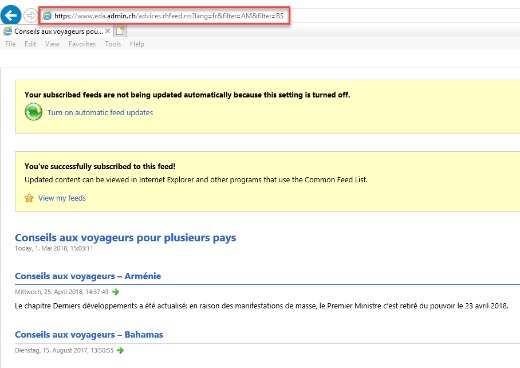
Task: Open Conseils aux voyageurs – Bahamas article
Action: tap(89, 334)
